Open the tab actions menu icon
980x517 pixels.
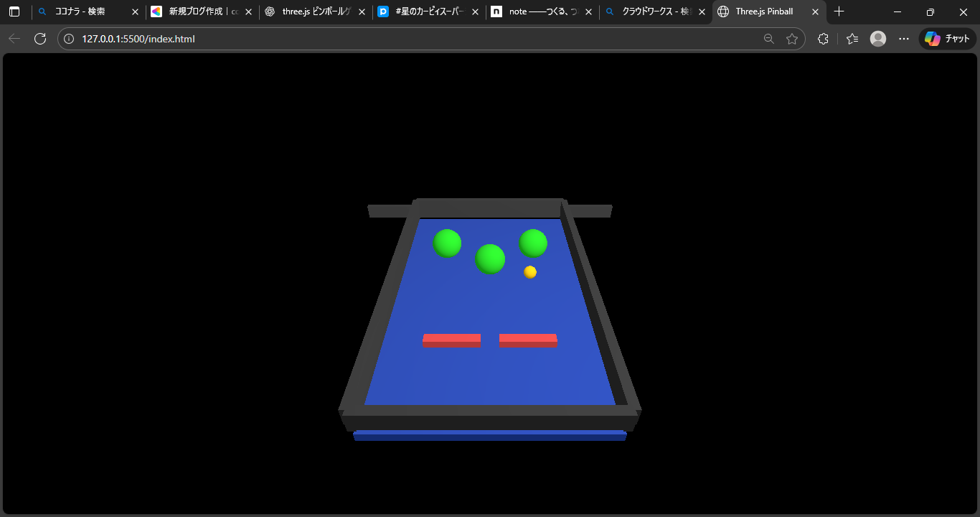pos(14,11)
